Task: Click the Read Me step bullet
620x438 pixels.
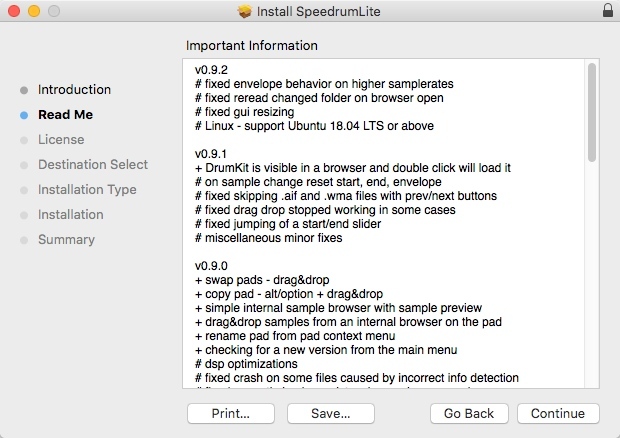Action: (x=24, y=115)
